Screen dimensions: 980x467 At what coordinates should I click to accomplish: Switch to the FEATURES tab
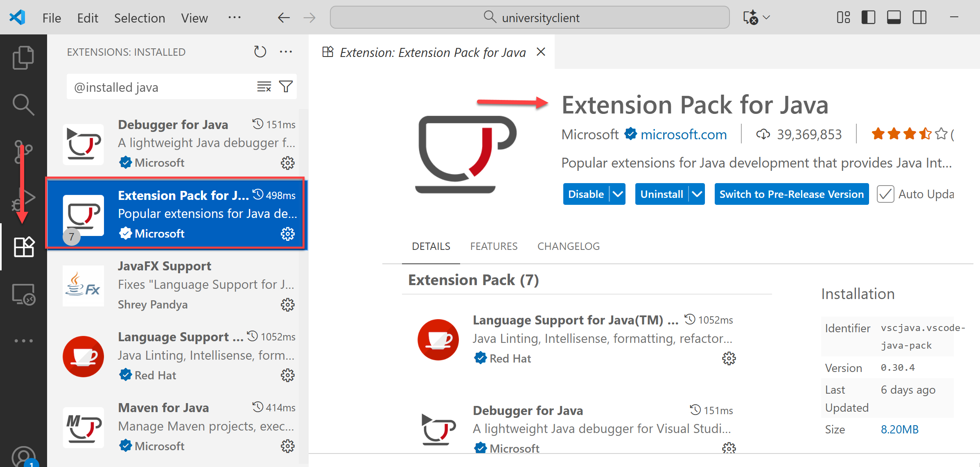tap(494, 246)
